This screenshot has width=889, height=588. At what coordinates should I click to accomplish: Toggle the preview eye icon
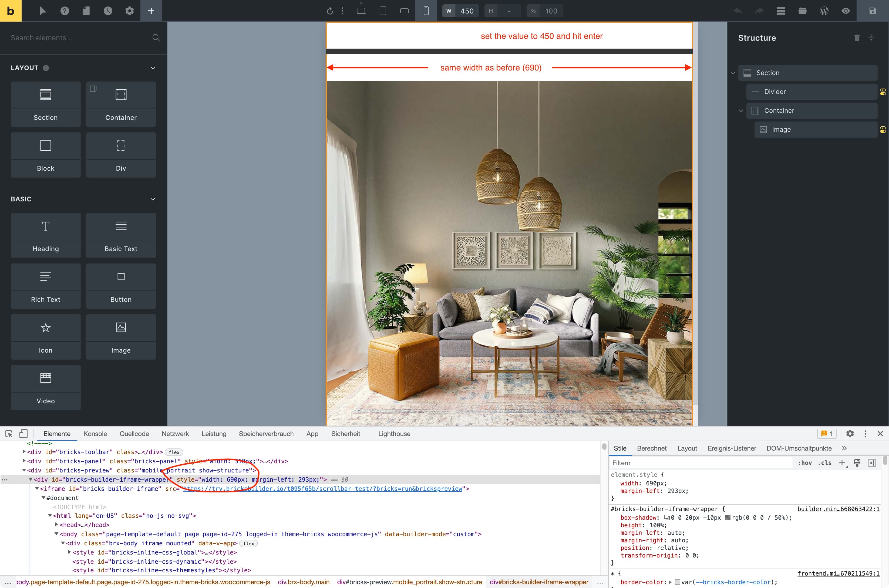point(846,11)
